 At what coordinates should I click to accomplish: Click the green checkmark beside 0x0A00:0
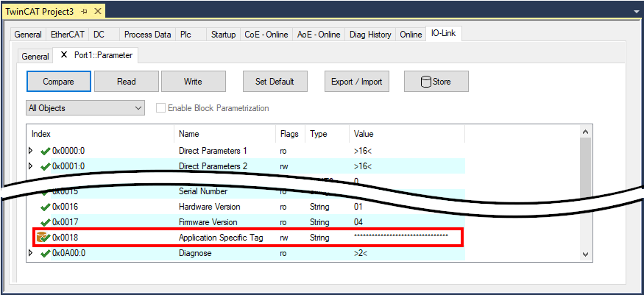click(x=45, y=253)
